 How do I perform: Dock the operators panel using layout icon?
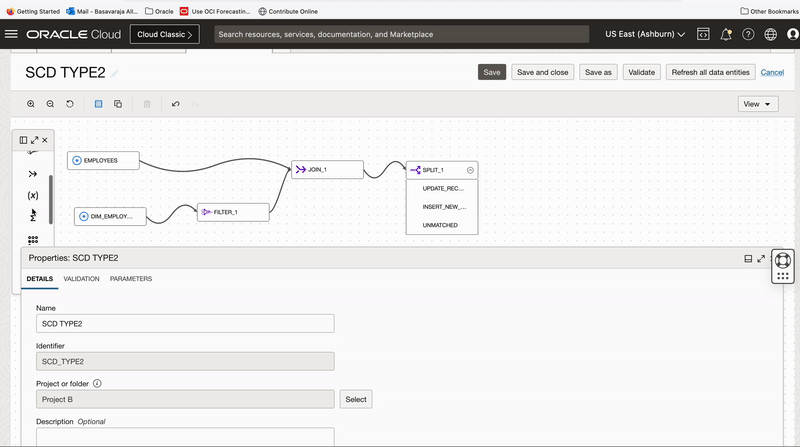(23, 140)
